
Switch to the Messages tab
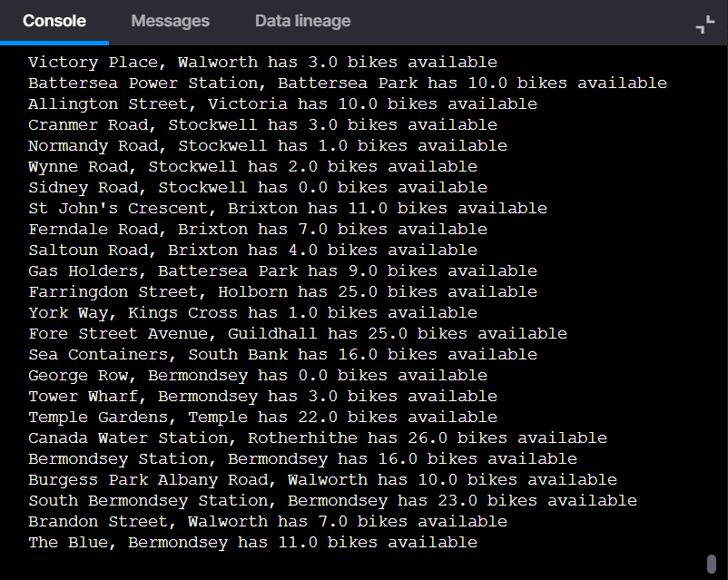tap(170, 21)
